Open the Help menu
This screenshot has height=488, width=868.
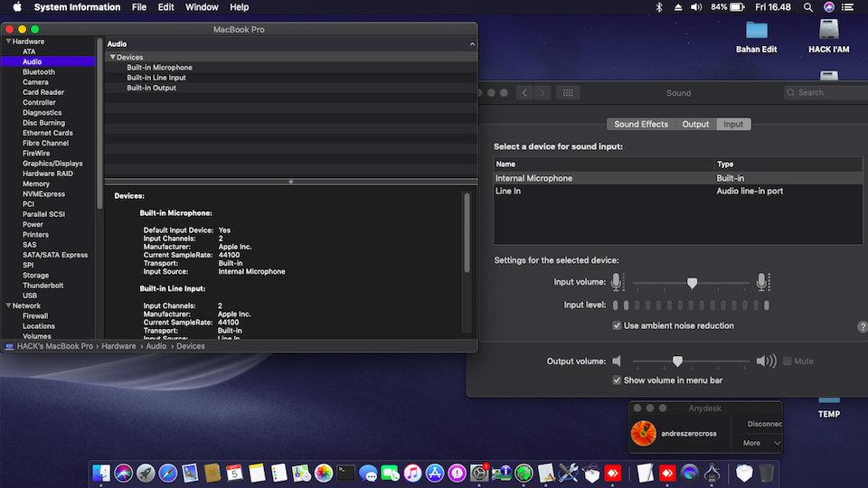point(239,7)
